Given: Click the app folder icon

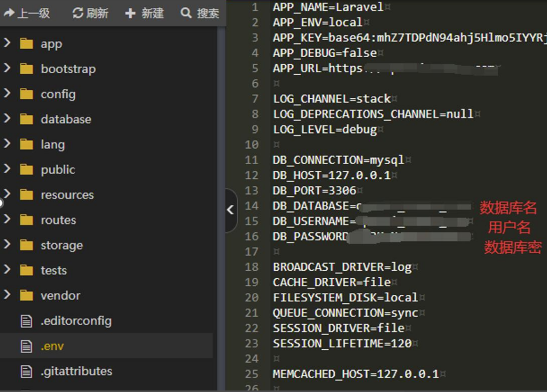Looking at the screenshot, I should click(x=26, y=44).
